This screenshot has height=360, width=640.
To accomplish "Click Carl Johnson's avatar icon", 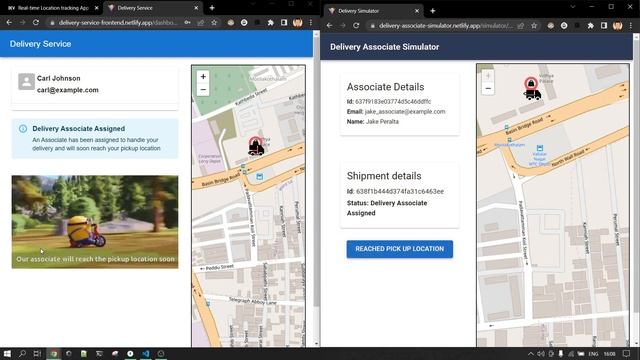I will pyautogui.click(x=27, y=82).
